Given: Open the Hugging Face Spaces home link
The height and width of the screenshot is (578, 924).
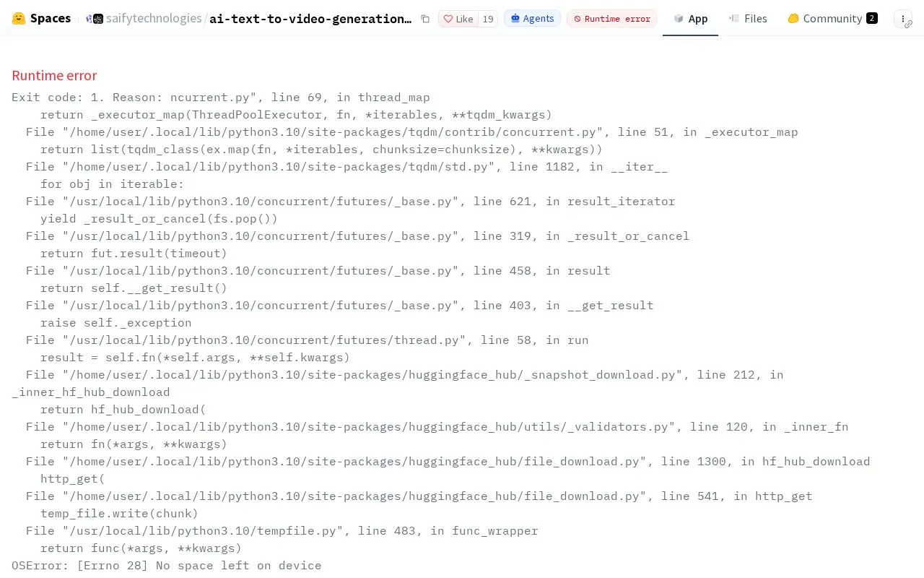Looking at the screenshot, I should 42,19.
